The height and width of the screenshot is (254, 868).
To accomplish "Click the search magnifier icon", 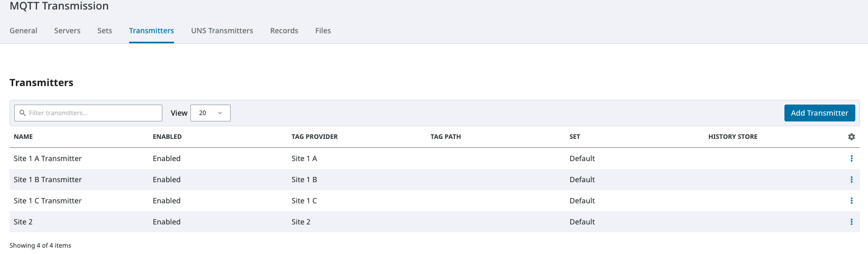I will click(23, 113).
